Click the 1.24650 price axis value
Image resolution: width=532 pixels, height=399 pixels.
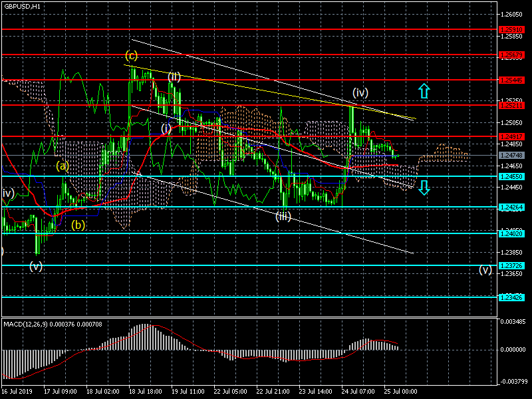(511, 166)
